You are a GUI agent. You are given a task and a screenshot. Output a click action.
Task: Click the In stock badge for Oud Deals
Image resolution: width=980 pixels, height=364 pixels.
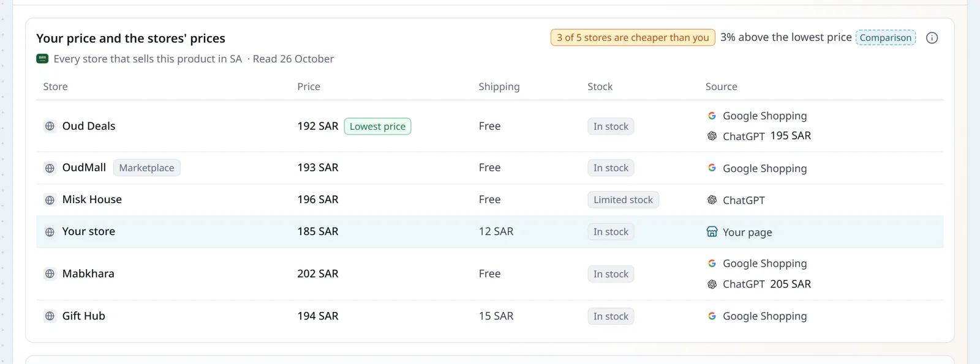coord(611,126)
